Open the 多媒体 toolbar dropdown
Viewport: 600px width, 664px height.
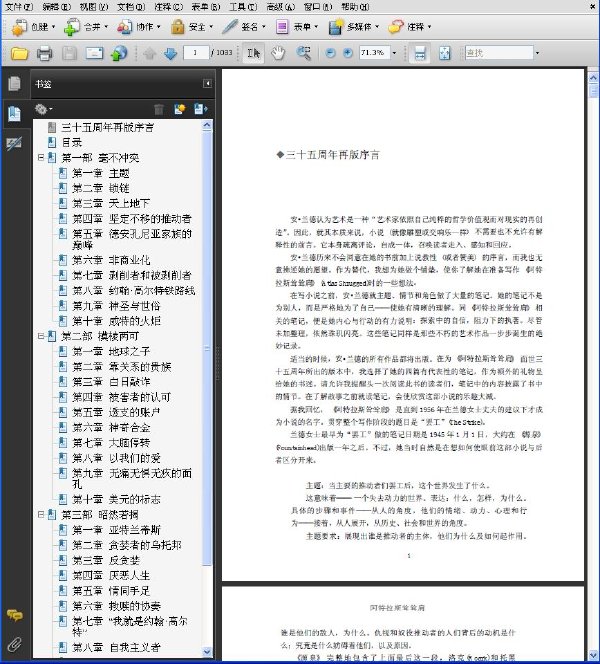pyautogui.click(x=354, y=27)
